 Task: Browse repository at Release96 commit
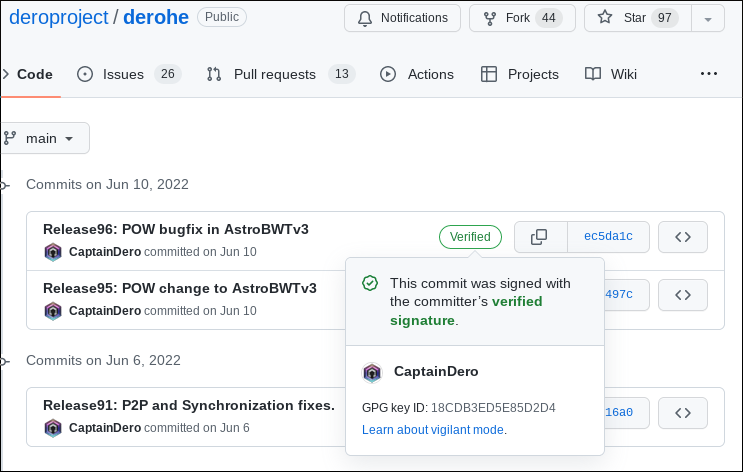click(683, 236)
